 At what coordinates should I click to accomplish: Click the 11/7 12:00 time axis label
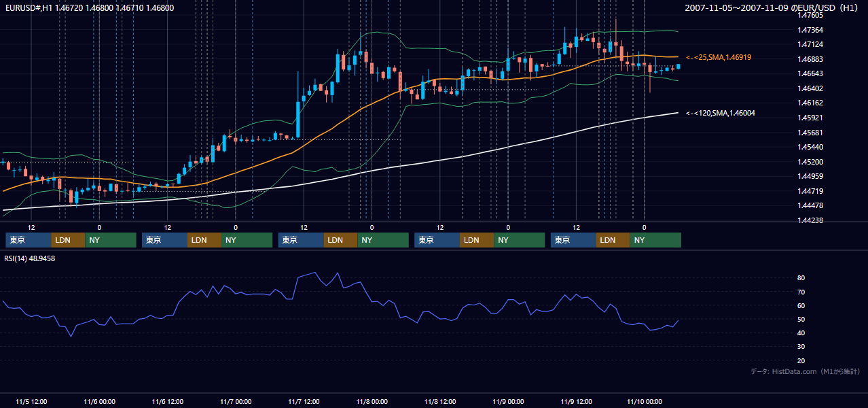click(304, 401)
